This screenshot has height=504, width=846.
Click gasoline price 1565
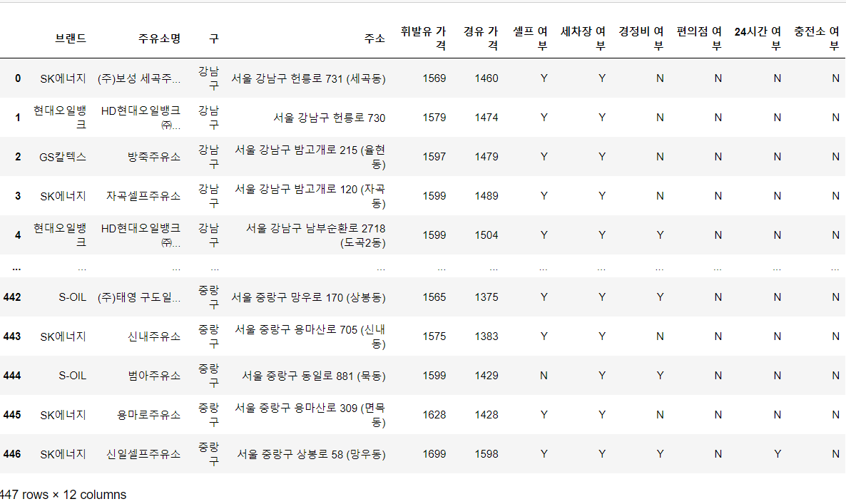tap(434, 297)
